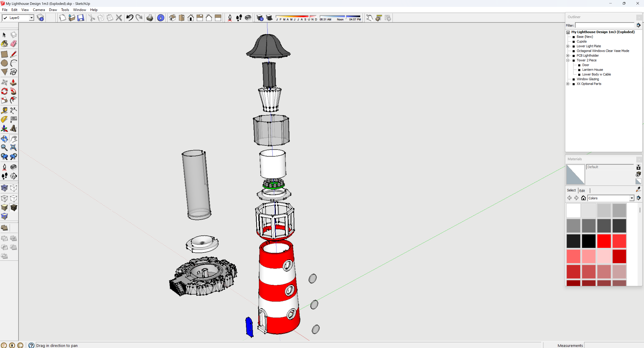Open the Tools menu
644x348 pixels.
tap(65, 10)
